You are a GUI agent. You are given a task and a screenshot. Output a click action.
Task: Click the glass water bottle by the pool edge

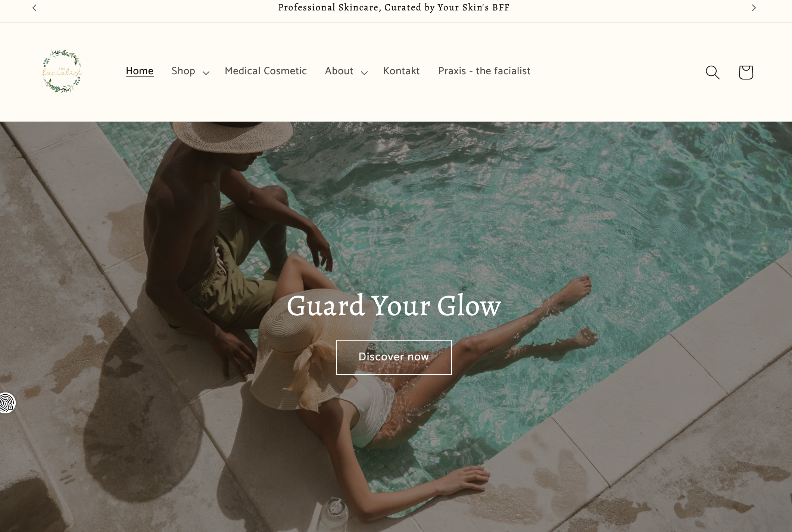coord(335,514)
